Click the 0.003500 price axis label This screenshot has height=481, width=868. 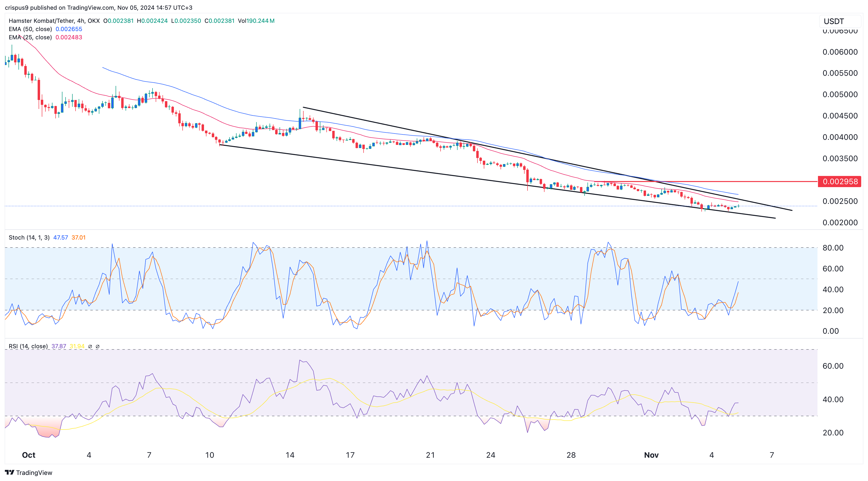840,158
